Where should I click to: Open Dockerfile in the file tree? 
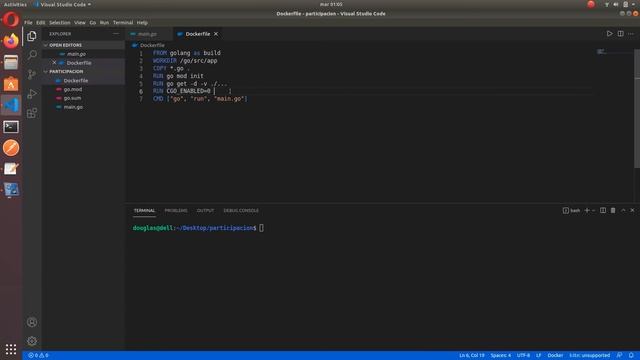83,80
